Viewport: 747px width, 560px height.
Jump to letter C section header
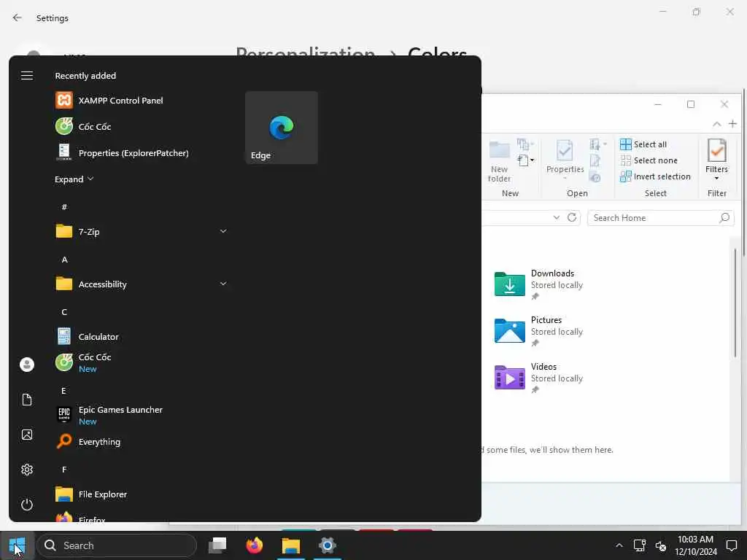[x=64, y=312]
